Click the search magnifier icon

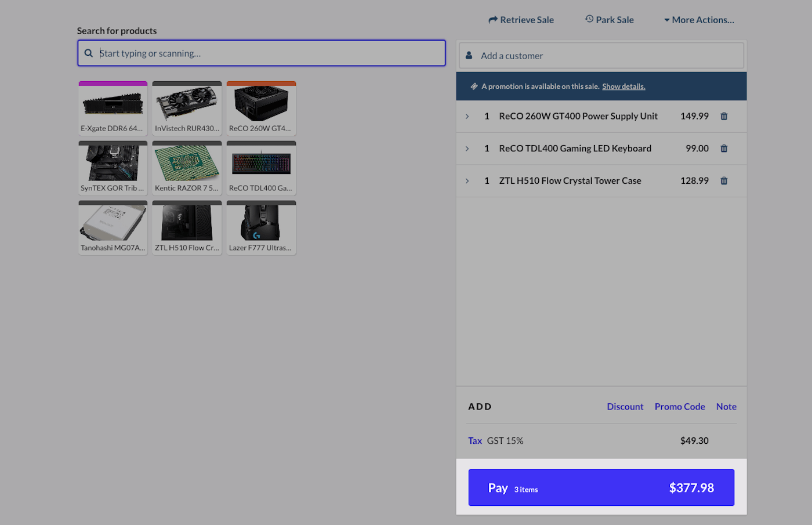pos(89,53)
